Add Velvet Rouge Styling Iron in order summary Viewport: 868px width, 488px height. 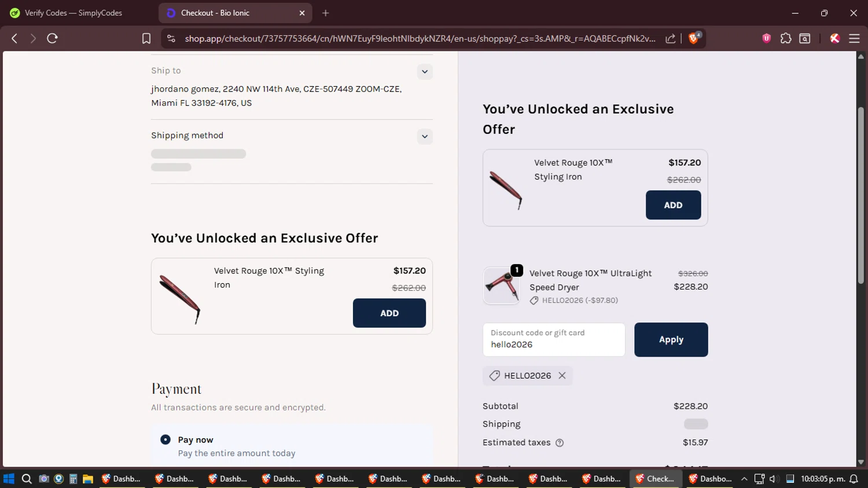[x=673, y=205]
